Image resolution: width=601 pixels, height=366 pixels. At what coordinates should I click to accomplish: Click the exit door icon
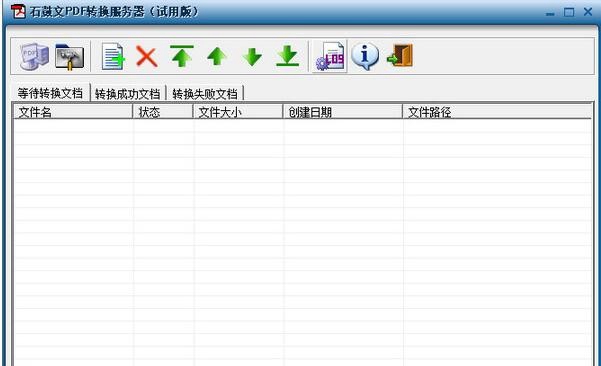click(400, 56)
